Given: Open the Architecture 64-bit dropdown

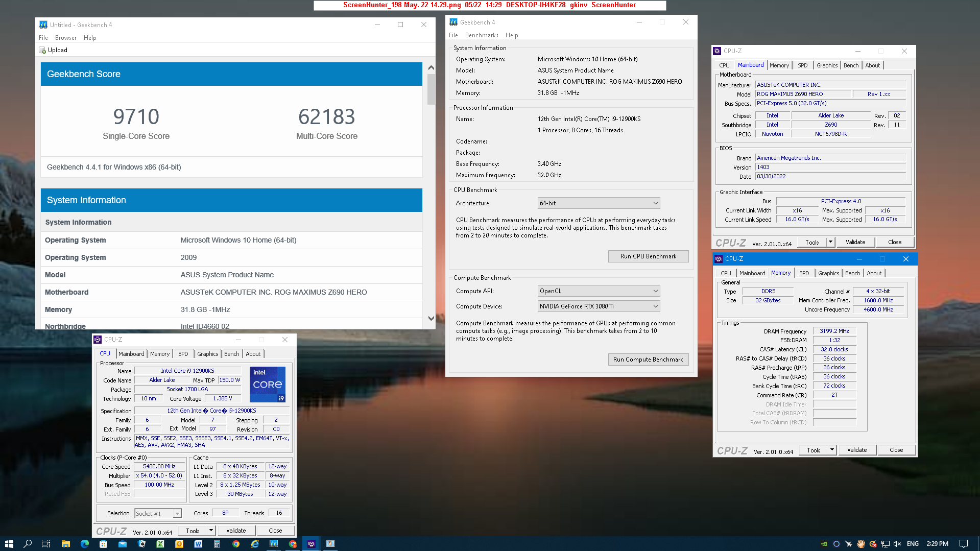Looking at the screenshot, I should (599, 203).
